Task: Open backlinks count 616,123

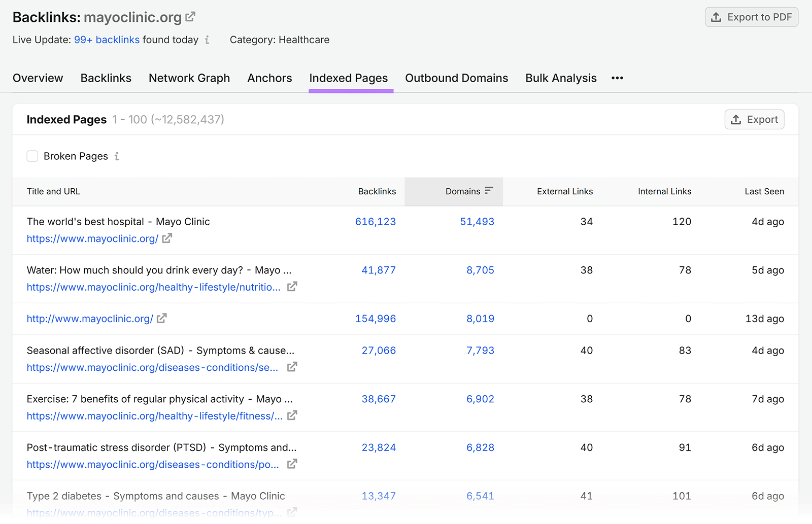Action: [x=376, y=222]
